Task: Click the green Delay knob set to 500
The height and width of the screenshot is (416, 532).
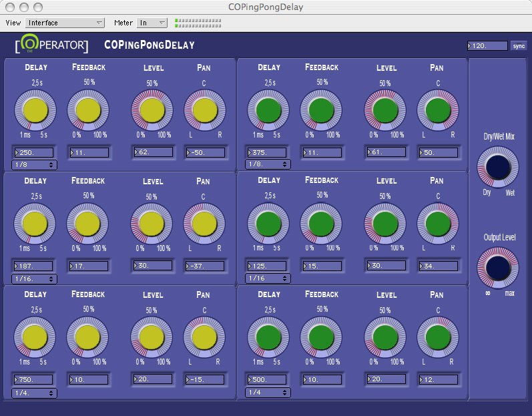Action: click(268, 337)
